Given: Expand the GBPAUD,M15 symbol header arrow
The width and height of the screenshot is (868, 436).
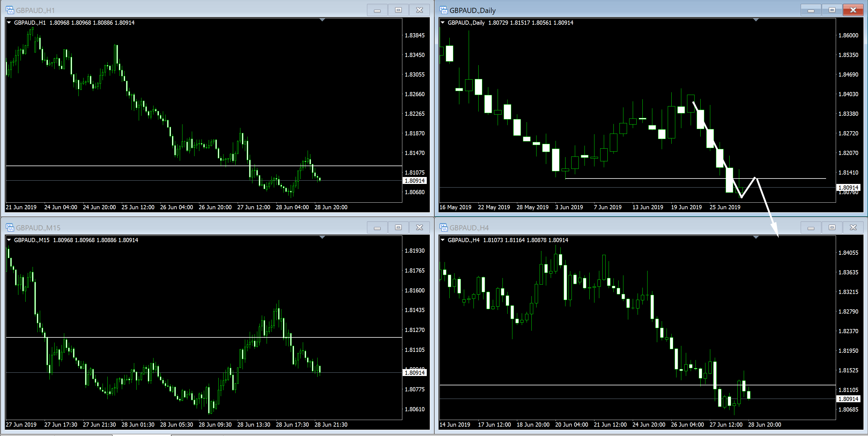Looking at the screenshot, I should [x=9, y=240].
